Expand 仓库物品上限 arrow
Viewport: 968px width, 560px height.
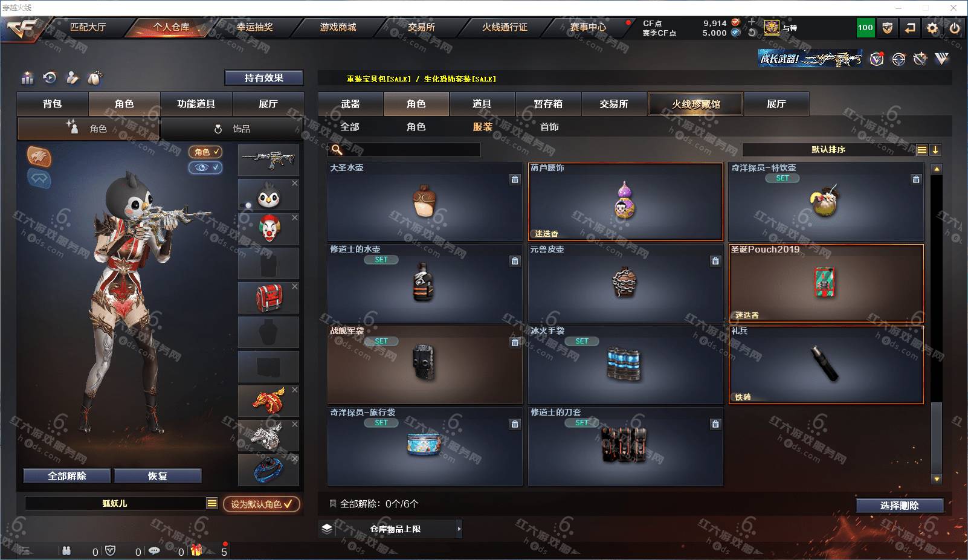(459, 529)
